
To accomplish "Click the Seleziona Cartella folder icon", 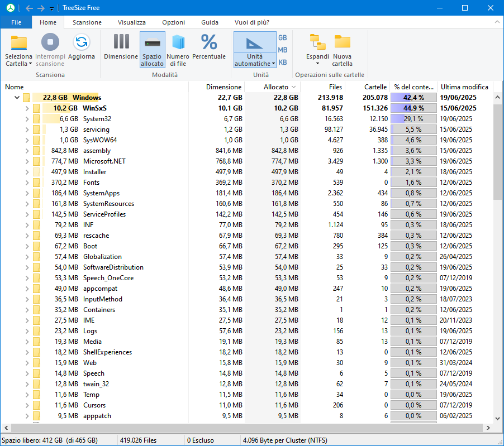I will click(19, 42).
